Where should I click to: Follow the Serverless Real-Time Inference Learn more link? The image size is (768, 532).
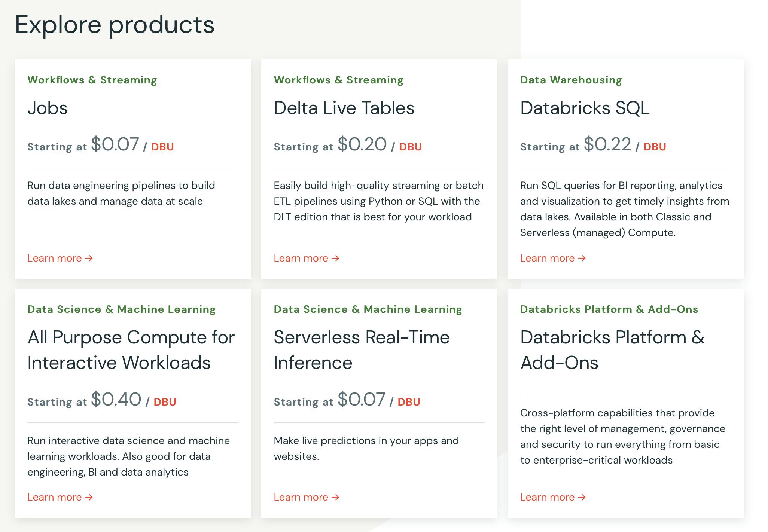(301, 497)
